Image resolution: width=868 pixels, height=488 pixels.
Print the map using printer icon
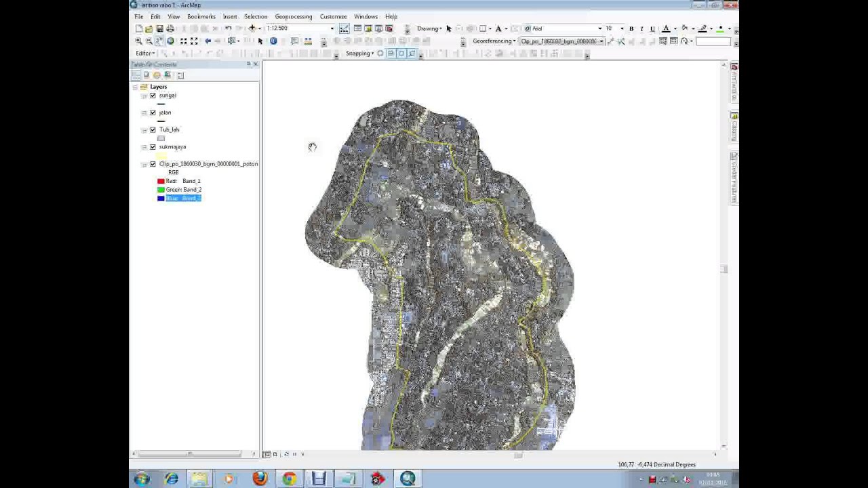[170, 28]
